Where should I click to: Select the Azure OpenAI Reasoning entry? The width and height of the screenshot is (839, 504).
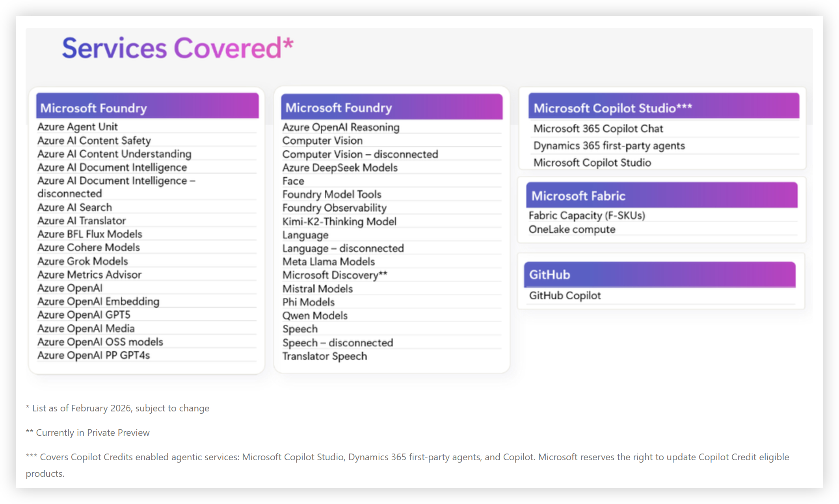[x=341, y=127]
